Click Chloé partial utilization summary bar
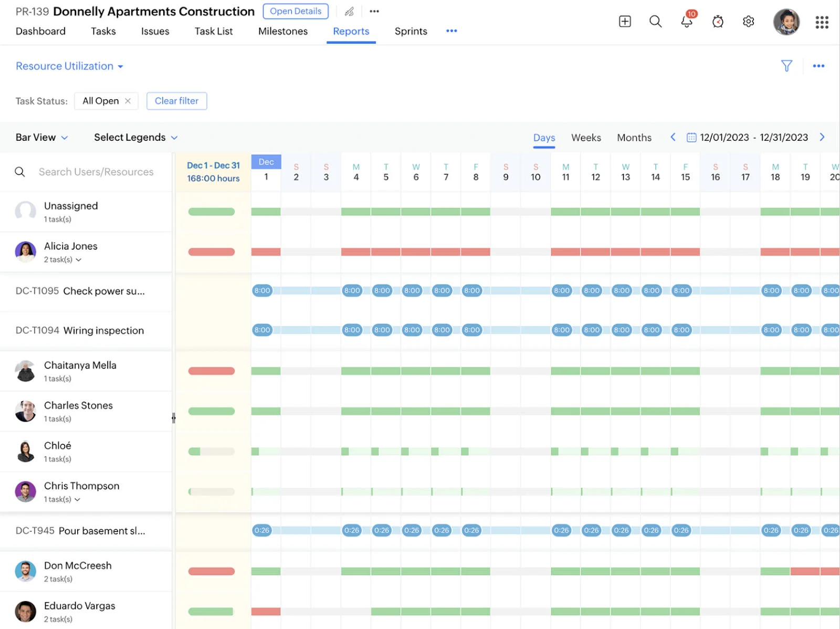Screen dimensions: 840x629 click(x=212, y=452)
